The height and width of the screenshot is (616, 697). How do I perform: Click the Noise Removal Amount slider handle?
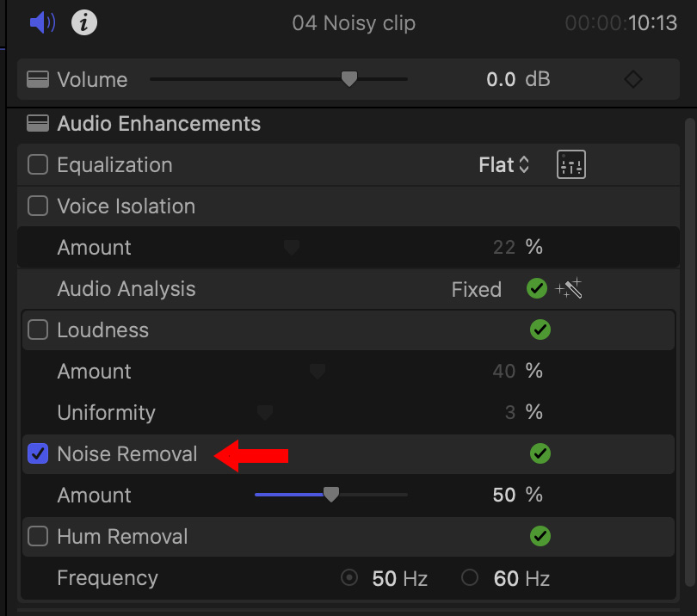click(x=330, y=494)
